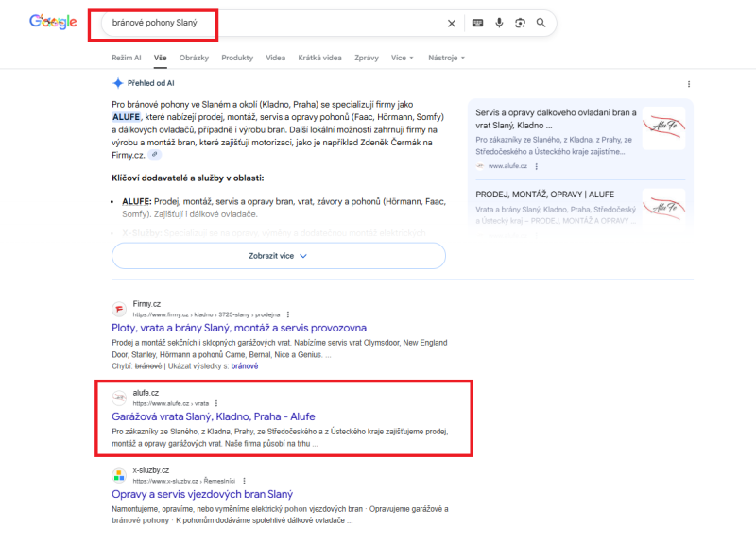Open the Garážová vrata Slaný Alufe result

pos(214,416)
